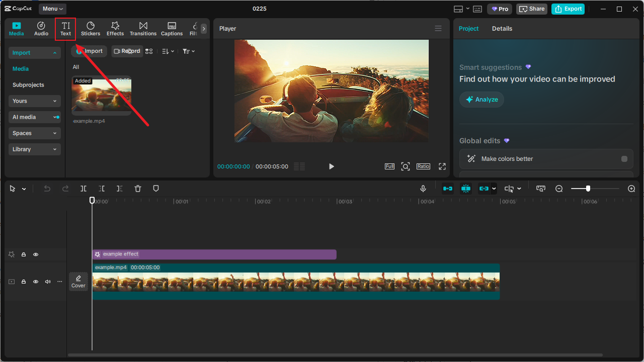Toggle visibility of the example.mp4 track

(x=35, y=282)
